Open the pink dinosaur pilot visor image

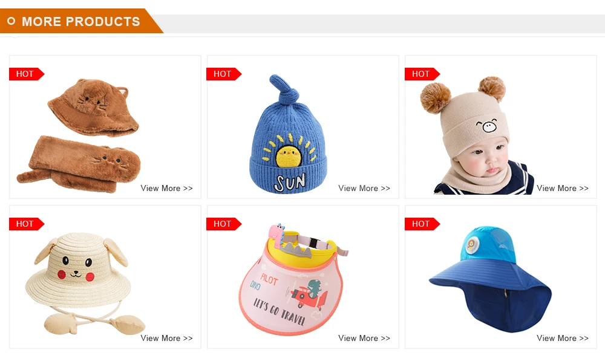click(293, 279)
